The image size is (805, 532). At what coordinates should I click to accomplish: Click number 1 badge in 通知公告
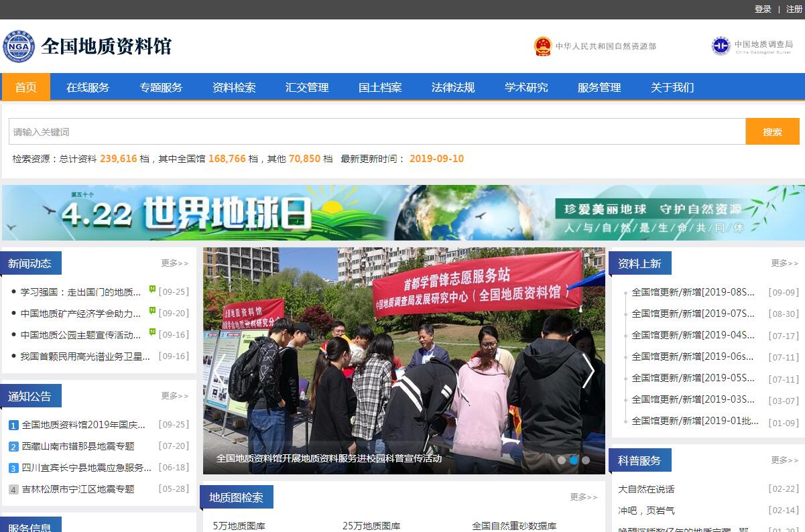13,425
